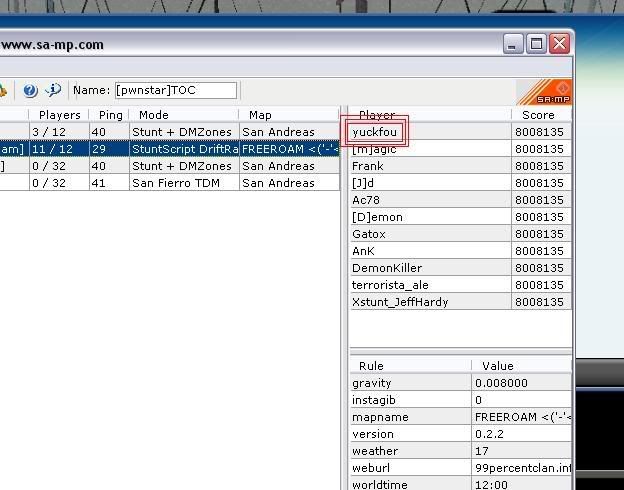Click the Name input field
The image size is (624, 490).
(x=176, y=91)
